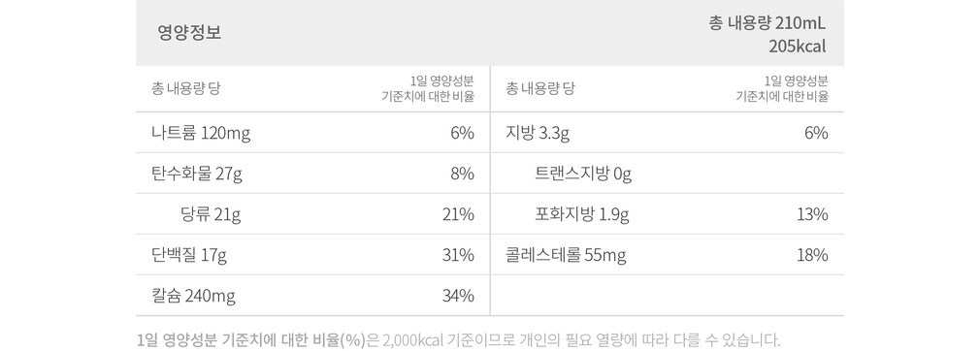Select the 21% value for 당류

tap(458, 215)
